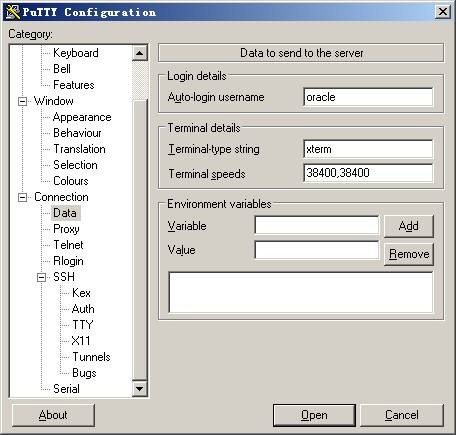
Task: Open the TTY settings under SSH
Action: (x=83, y=325)
